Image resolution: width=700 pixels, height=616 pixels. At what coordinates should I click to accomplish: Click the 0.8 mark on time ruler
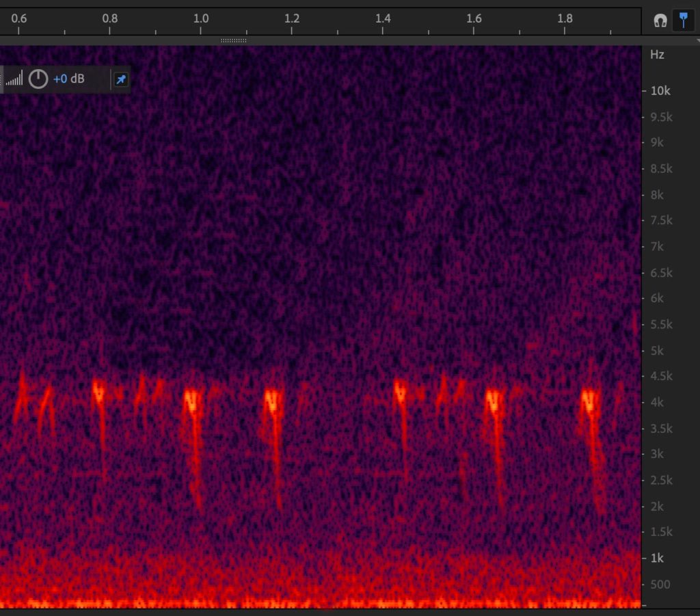[x=110, y=18]
